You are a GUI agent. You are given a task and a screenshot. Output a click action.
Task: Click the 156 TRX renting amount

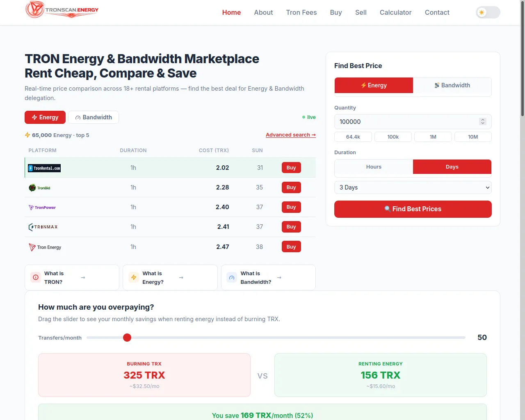381,375
